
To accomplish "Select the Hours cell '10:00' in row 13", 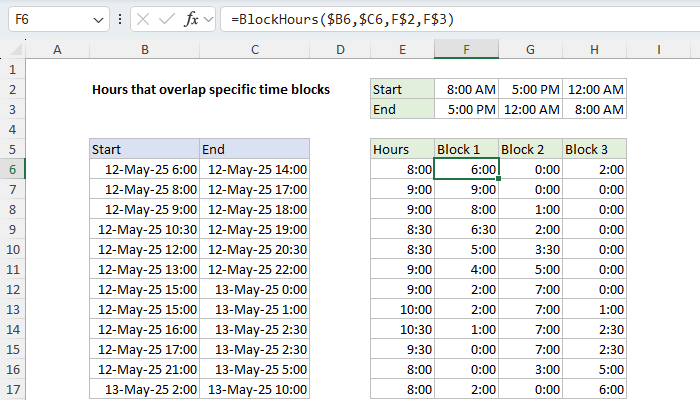I will click(x=402, y=309).
